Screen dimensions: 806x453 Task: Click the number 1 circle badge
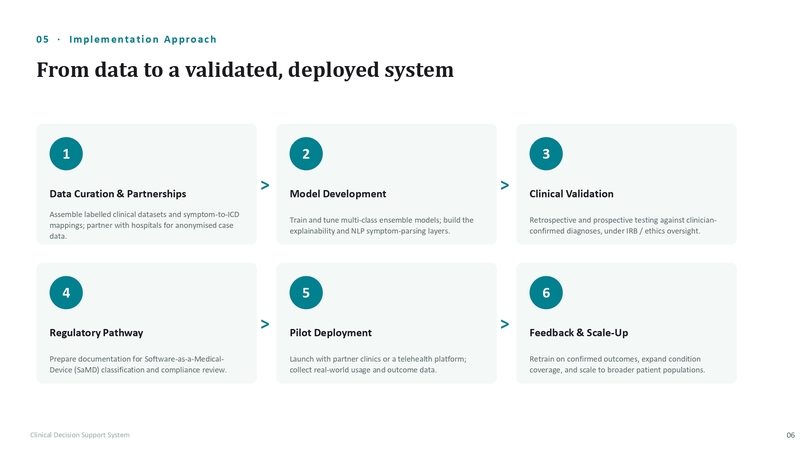click(x=66, y=154)
